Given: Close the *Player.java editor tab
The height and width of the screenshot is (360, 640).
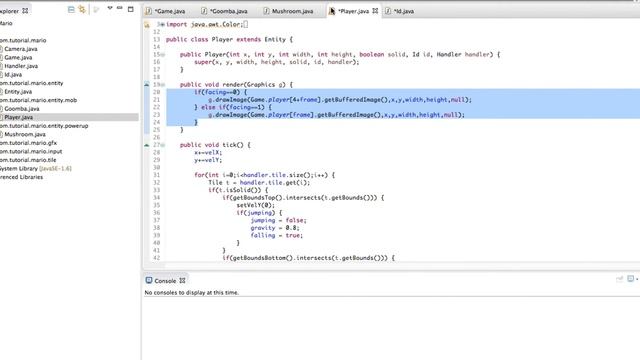Looking at the screenshot, I should click(x=375, y=11).
